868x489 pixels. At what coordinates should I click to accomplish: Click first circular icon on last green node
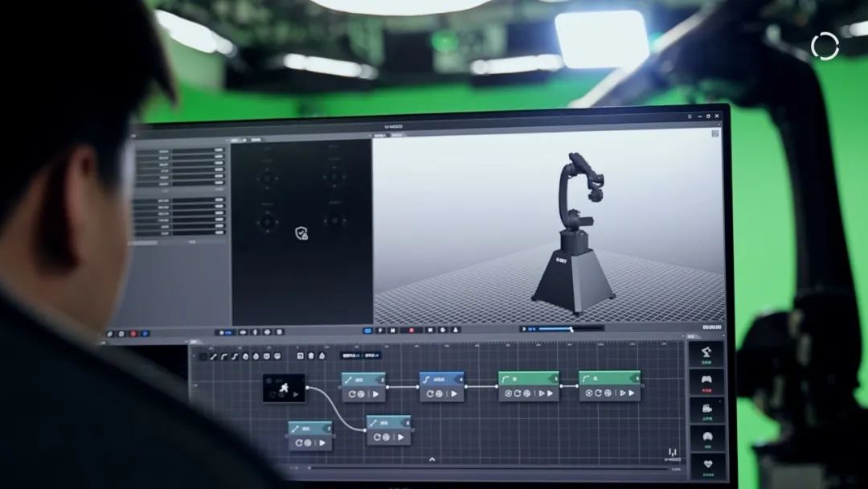[x=589, y=392]
